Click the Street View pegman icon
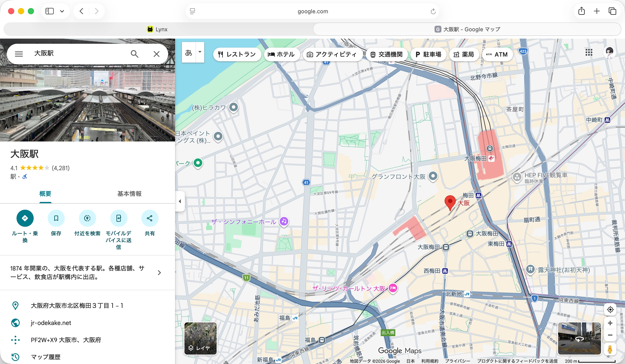The width and height of the screenshot is (625, 364). [610, 350]
